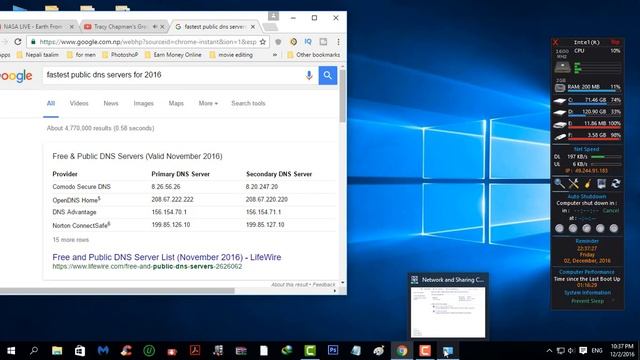Open News search results tab
The image size is (640, 360).
click(x=111, y=103)
